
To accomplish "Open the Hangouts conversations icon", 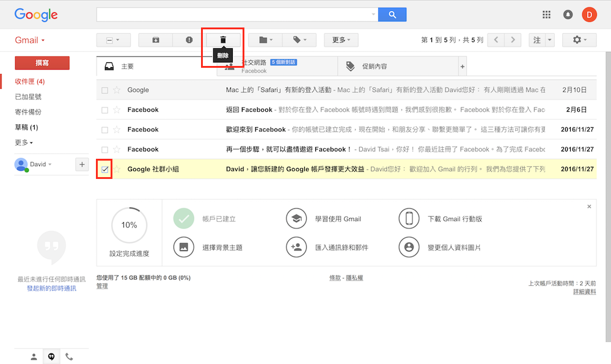I will pos(51,357).
